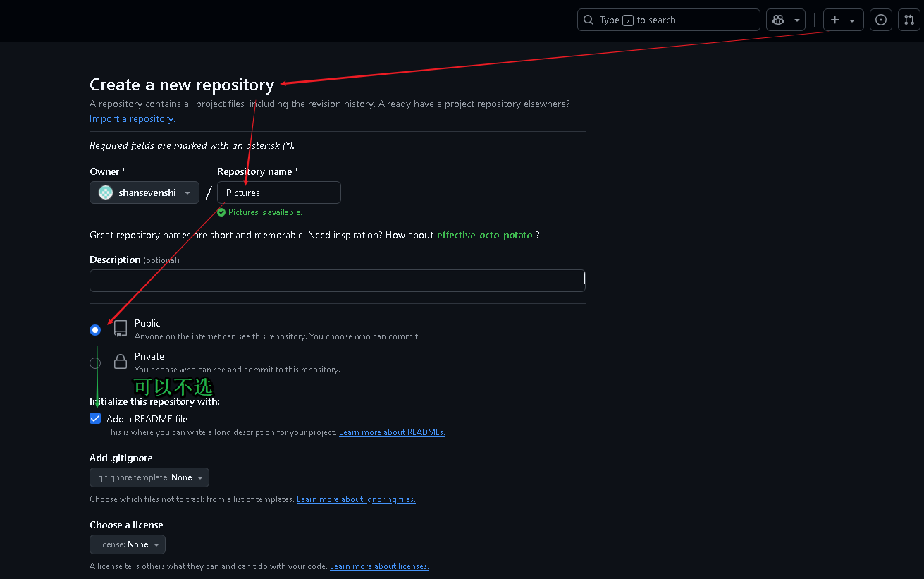Screen dimensions: 924x579
Task: Open the Copilot icon in header
Action: [x=778, y=20]
